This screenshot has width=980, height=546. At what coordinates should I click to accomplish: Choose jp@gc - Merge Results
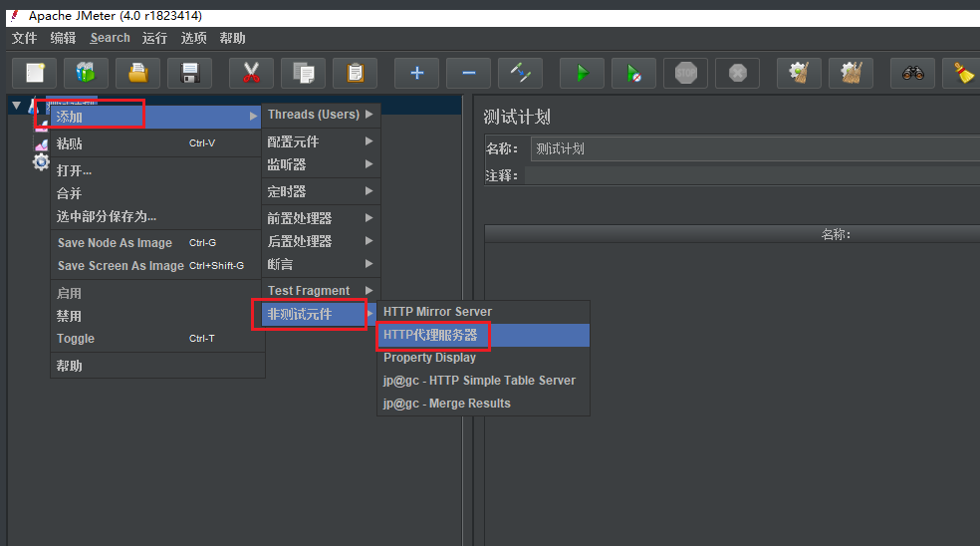click(x=484, y=405)
